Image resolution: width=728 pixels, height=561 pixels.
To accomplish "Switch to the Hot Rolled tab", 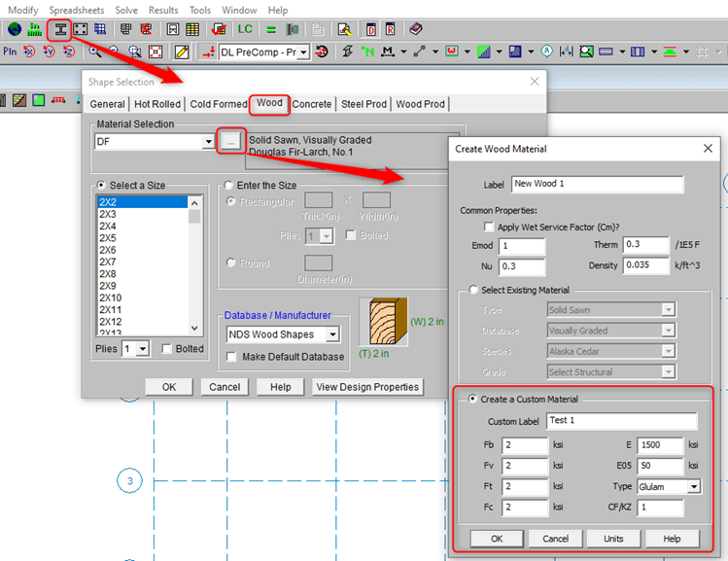I will pyautogui.click(x=156, y=104).
